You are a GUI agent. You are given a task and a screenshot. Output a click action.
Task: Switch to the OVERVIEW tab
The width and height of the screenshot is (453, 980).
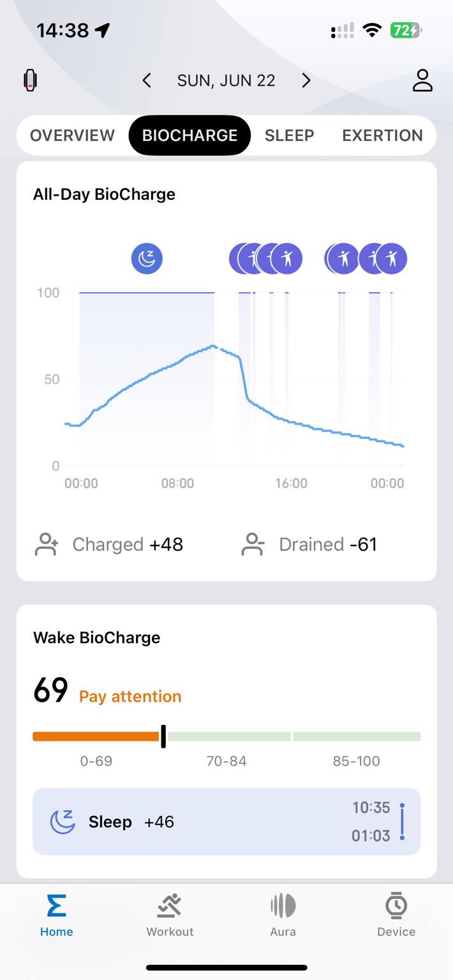[x=72, y=135]
